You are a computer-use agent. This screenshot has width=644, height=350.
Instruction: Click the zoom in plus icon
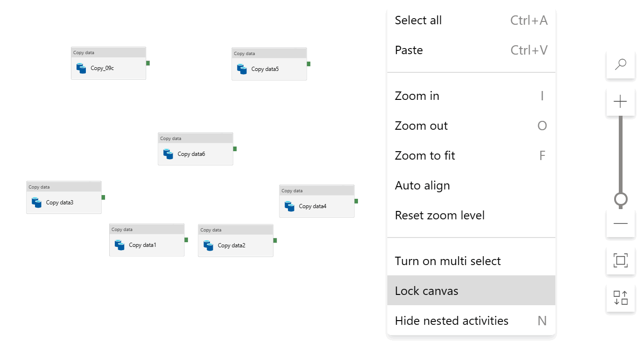[x=620, y=101]
